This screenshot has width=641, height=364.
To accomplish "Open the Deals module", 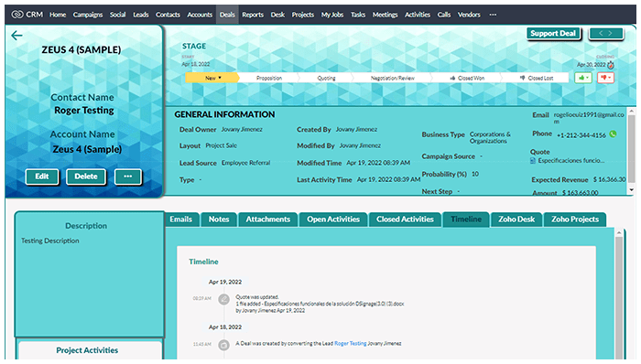I will coord(227,15).
